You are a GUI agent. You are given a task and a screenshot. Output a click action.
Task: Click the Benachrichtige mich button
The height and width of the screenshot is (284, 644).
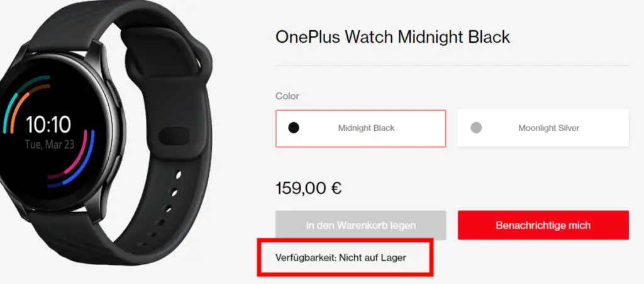(x=543, y=225)
